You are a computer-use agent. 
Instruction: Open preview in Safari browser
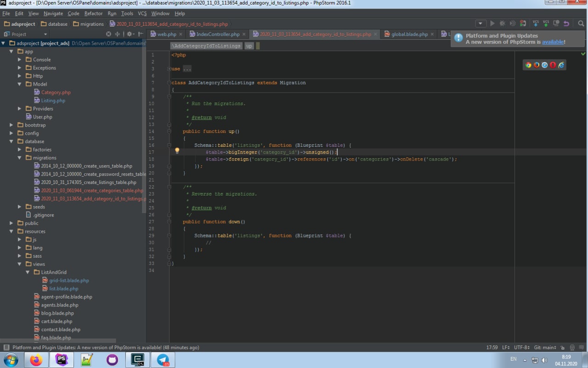click(x=545, y=65)
